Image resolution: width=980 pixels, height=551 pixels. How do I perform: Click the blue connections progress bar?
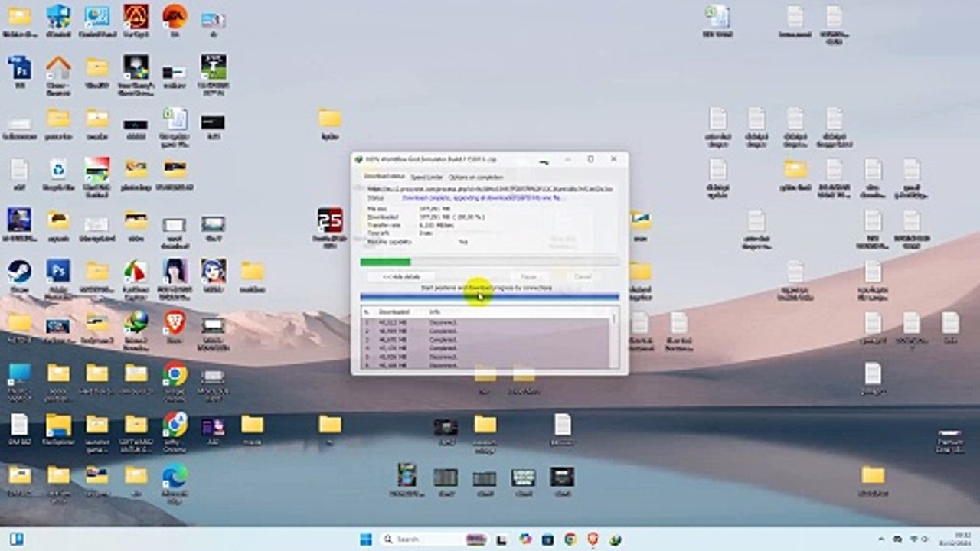pos(489,297)
